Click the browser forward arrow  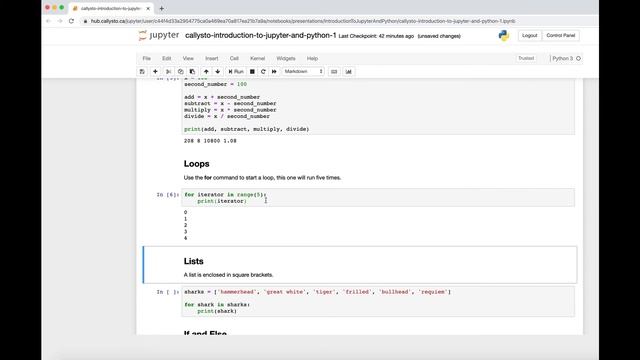tap(60, 21)
